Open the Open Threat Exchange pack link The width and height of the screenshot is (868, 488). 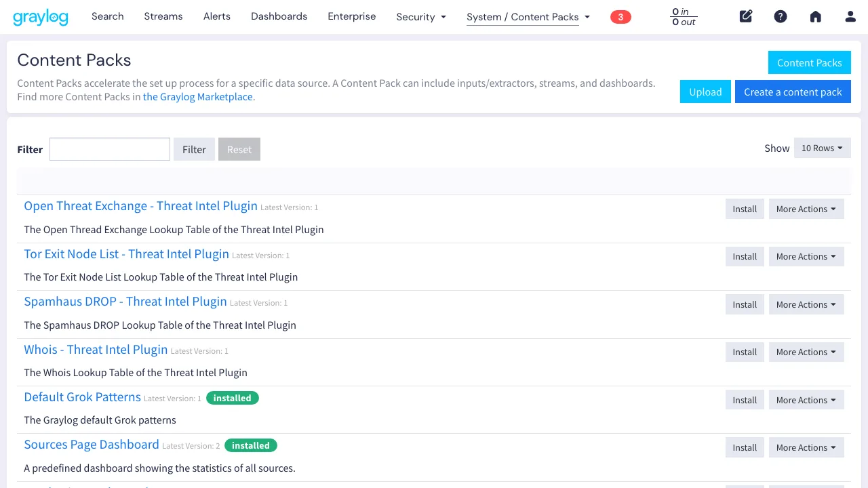(141, 206)
